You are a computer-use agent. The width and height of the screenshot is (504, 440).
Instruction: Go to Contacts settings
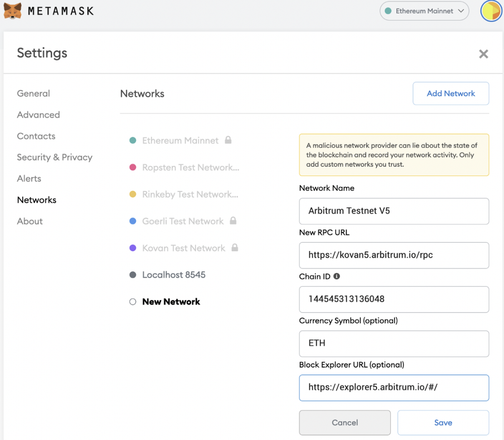point(36,136)
